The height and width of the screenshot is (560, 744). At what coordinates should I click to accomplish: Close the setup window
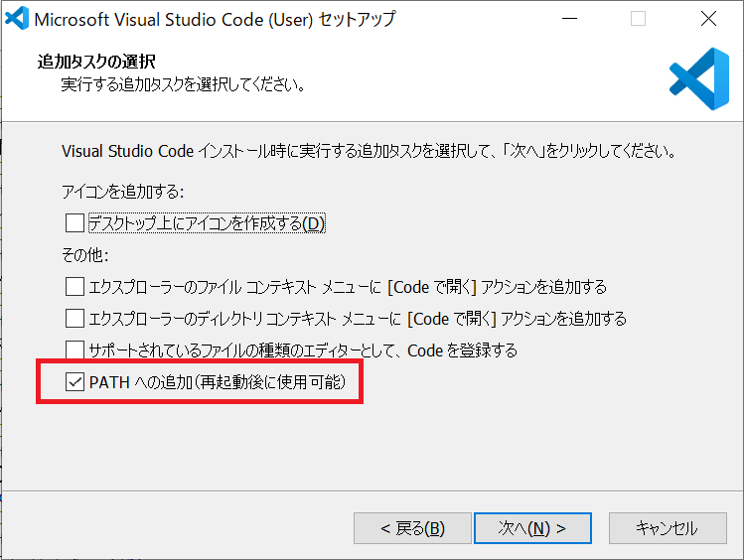[708, 19]
